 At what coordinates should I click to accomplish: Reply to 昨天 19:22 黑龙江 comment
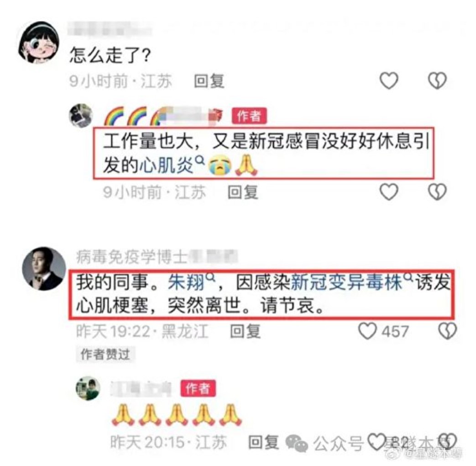pyautogui.click(x=245, y=331)
